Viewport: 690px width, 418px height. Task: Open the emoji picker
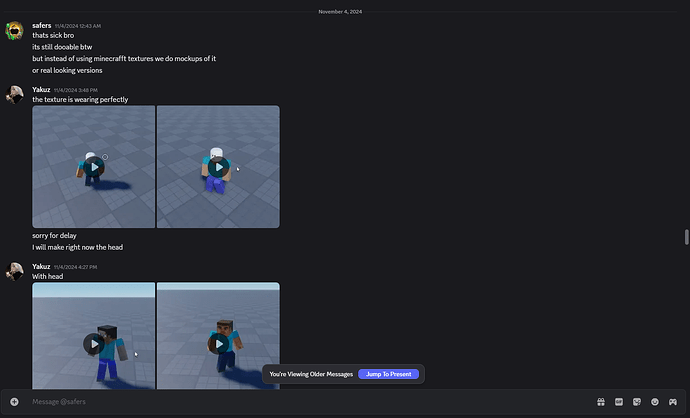pos(655,402)
